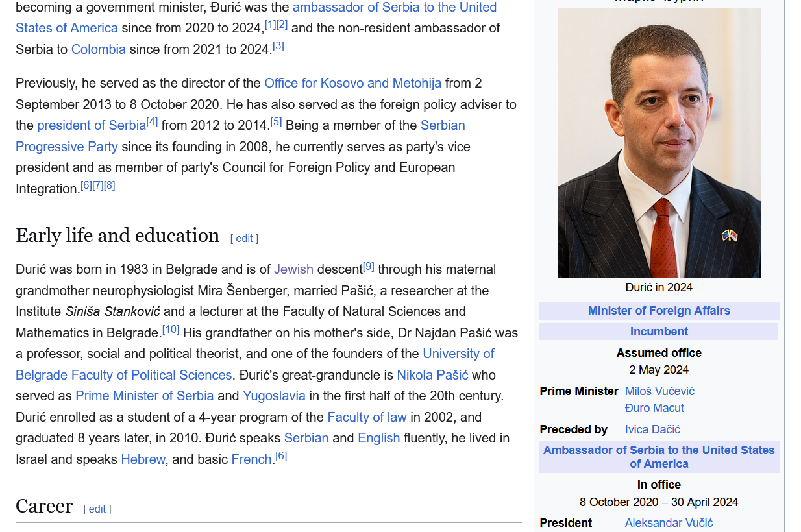
Task: Open the Yugoslavia link
Action: click(274, 396)
